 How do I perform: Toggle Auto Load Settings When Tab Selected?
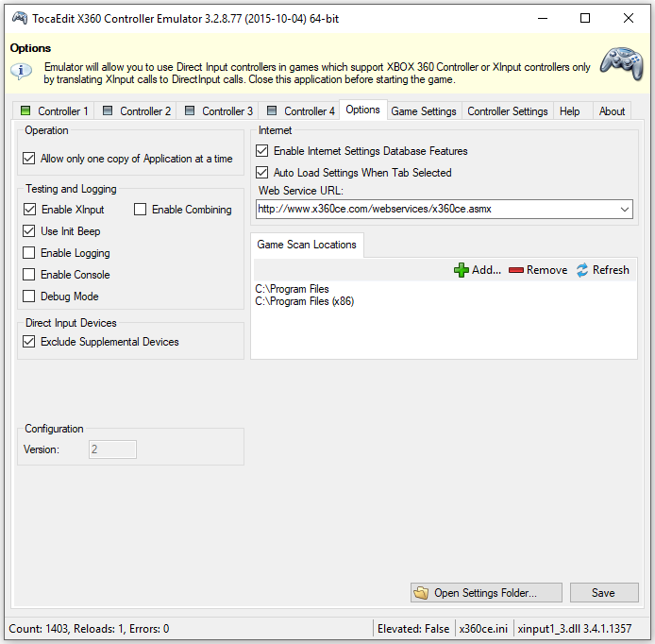[x=262, y=172]
